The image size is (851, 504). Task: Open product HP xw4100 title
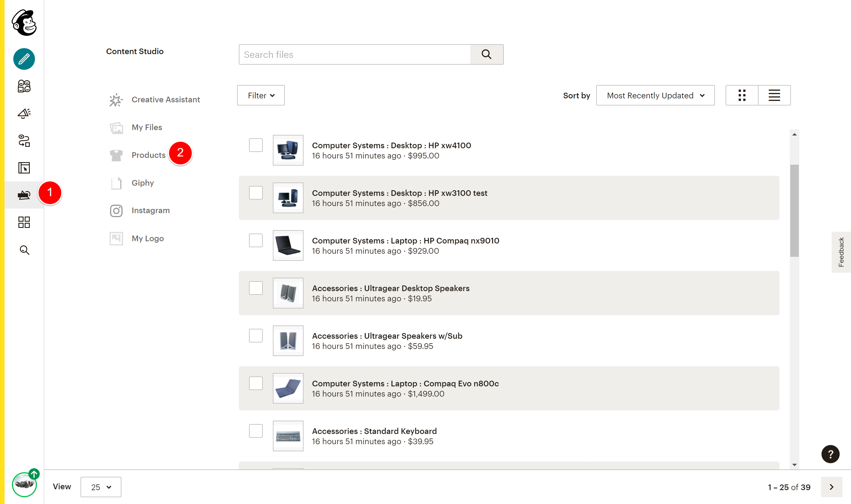391,145
